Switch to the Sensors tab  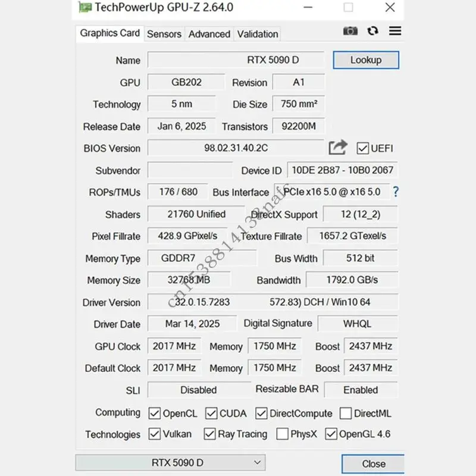pyautogui.click(x=164, y=34)
